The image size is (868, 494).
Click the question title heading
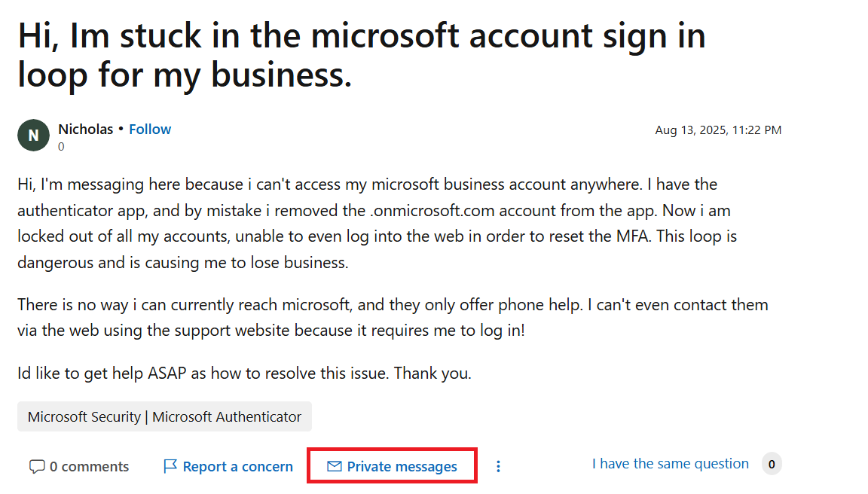click(362, 55)
